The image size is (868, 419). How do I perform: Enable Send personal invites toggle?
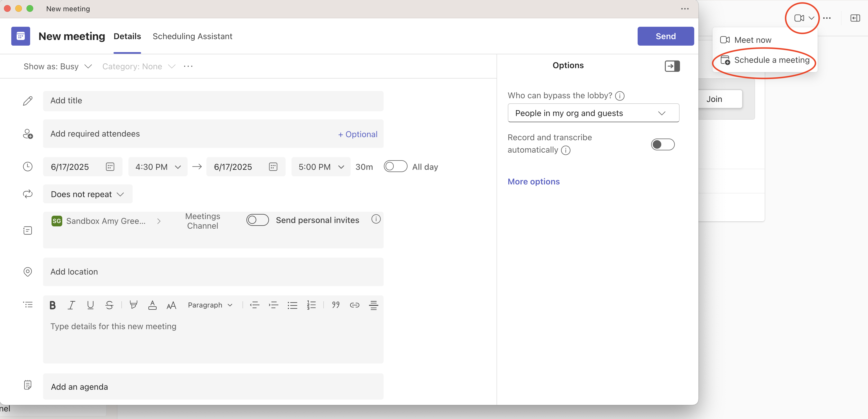257,220
